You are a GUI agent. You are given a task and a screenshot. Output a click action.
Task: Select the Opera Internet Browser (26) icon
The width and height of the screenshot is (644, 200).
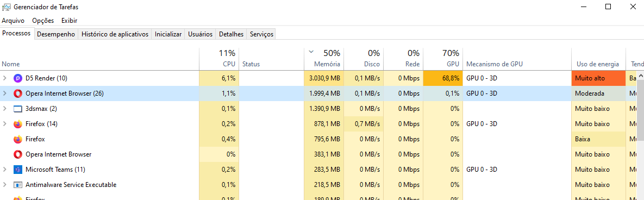[x=17, y=93]
